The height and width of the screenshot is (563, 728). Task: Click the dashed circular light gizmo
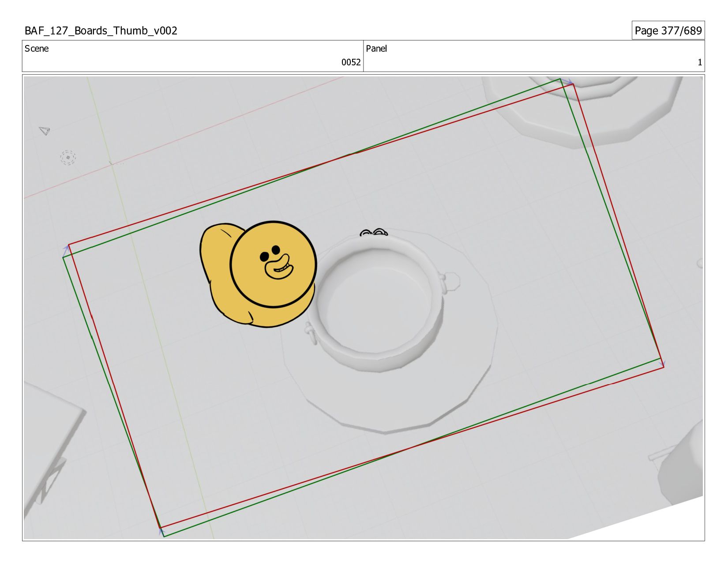68,158
